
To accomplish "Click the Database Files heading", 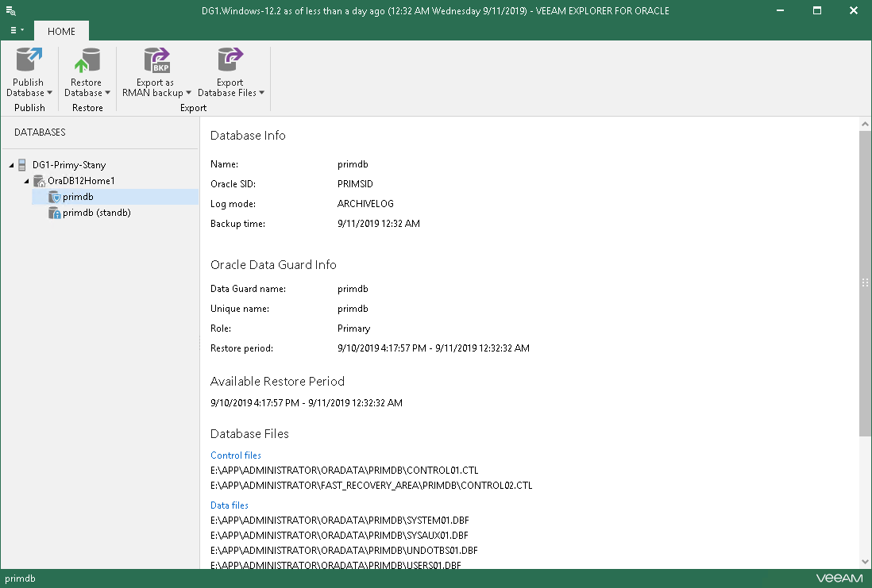I will click(x=249, y=433).
